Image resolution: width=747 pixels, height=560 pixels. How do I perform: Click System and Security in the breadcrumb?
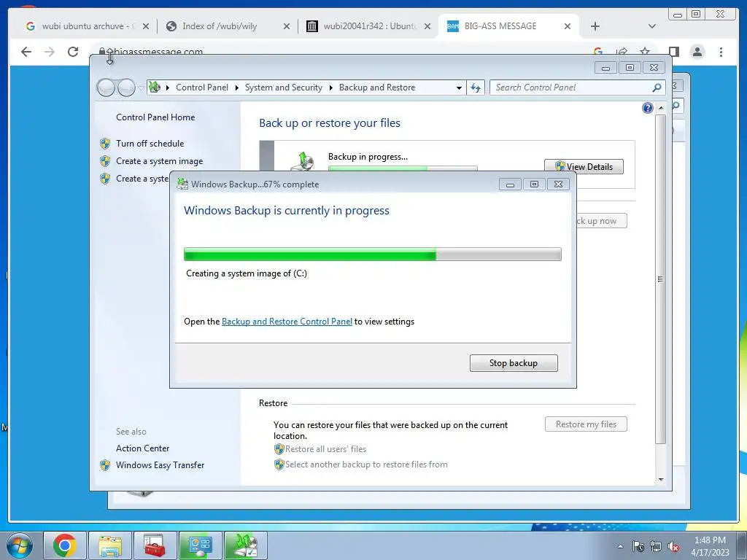[x=284, y=87]
